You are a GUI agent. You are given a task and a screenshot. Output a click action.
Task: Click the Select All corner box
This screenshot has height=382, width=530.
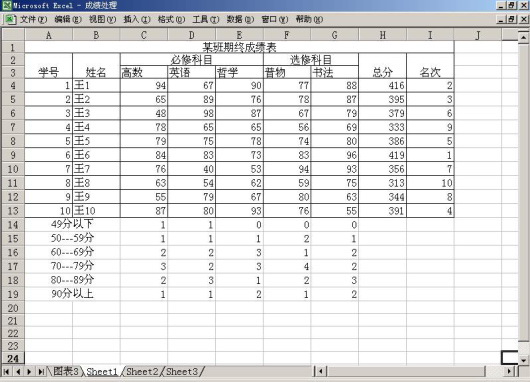pyautogui.click(x=13, y=35)
